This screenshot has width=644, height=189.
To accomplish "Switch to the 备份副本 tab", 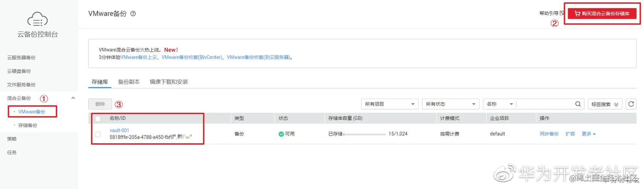I will [x=129, y=81].
